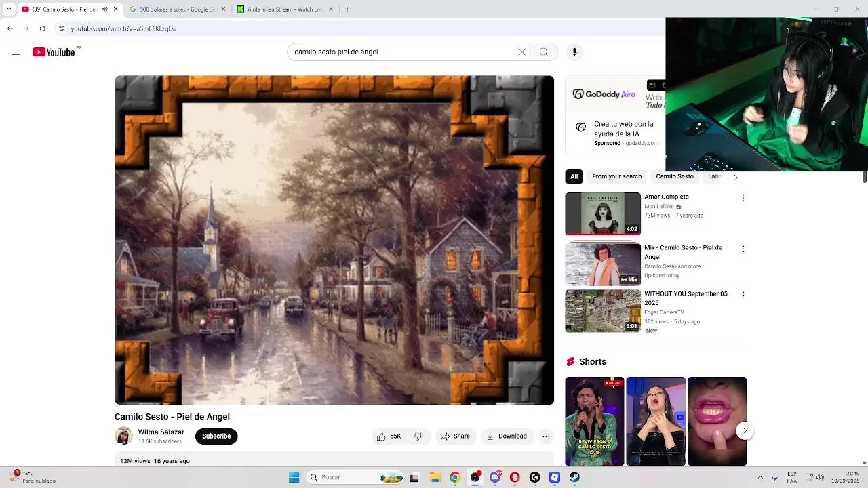Open OBS Studio from the taskbar
Image resolution: width=868 pixels, height=488 pixels.
tap(475, 477)
